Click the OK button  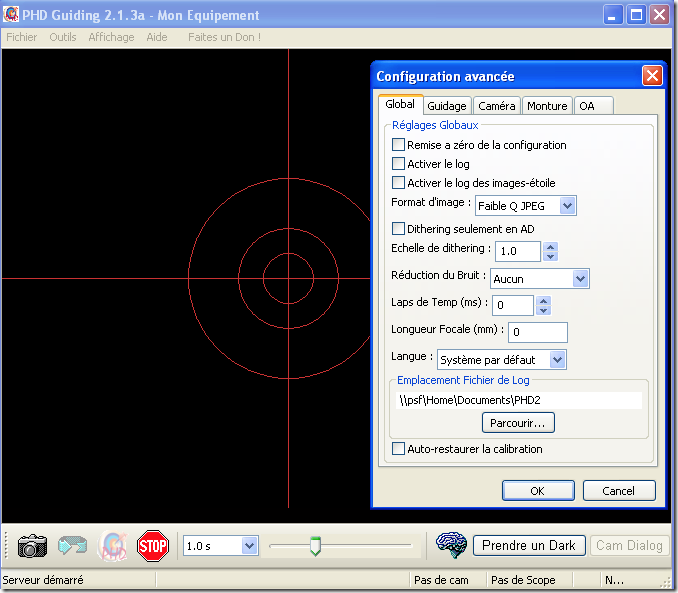click(538, 490)
